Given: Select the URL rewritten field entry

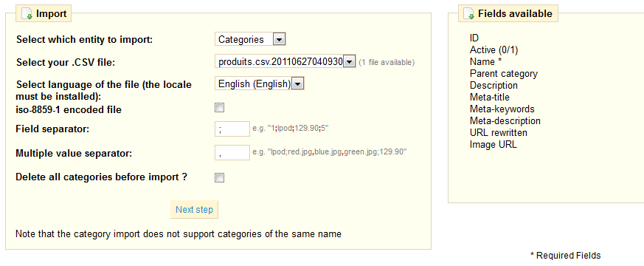Looking at the screenshot, I should click(x=499, y=133).
